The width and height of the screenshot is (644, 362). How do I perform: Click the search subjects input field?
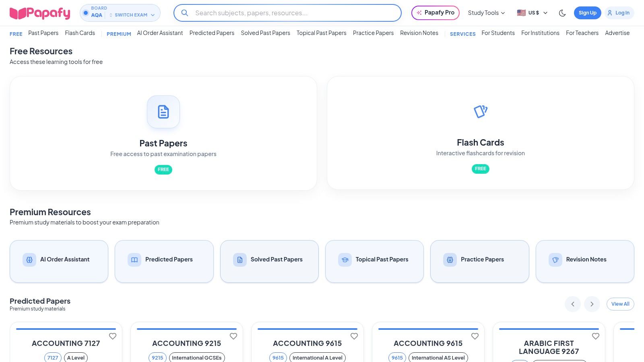pos(287,13)
